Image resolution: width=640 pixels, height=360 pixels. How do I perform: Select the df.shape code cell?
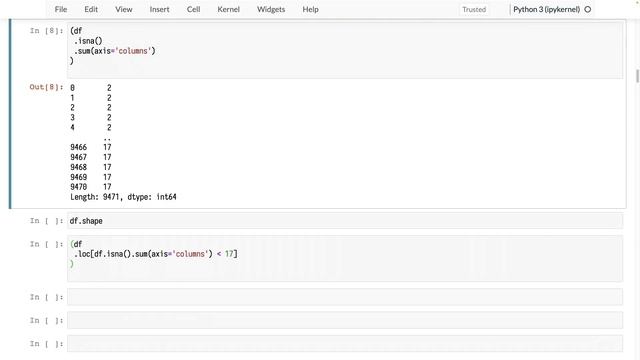345,221
